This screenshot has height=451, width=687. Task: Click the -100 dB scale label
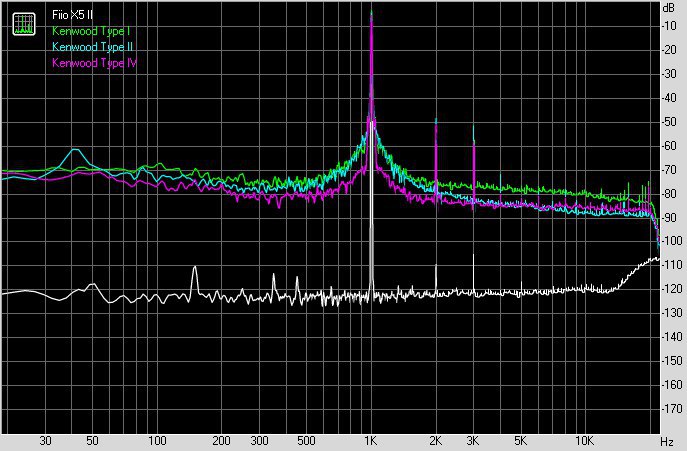point(671,241)
